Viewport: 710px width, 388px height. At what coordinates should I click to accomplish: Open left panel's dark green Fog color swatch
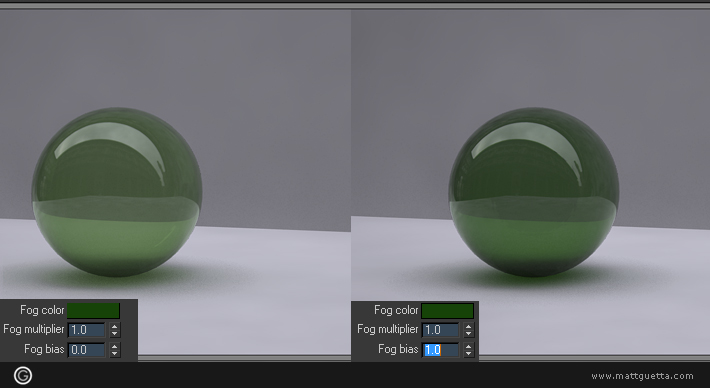click(x=93, y=311)
